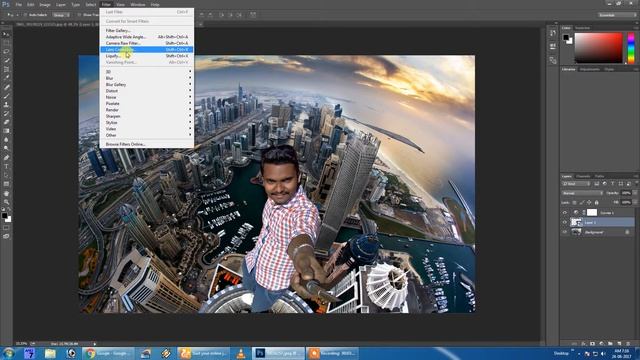This screenshot has width=640, height=360.
Task: Open the Essentials workspace dropdown
Action: pos(617,15)
